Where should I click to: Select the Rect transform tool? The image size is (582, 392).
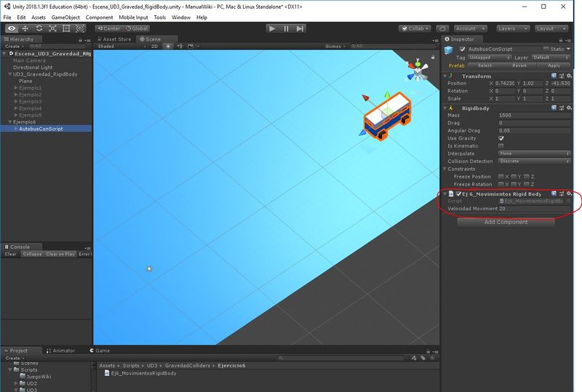click(x=66, y=28)
